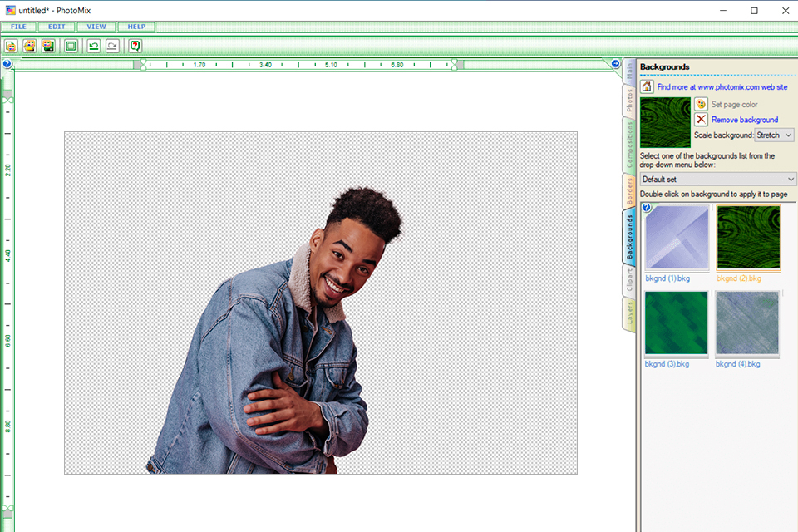Click the Help question-mark toolbar icon
This screenshot has width=798, height=532.
coord(135,47)
